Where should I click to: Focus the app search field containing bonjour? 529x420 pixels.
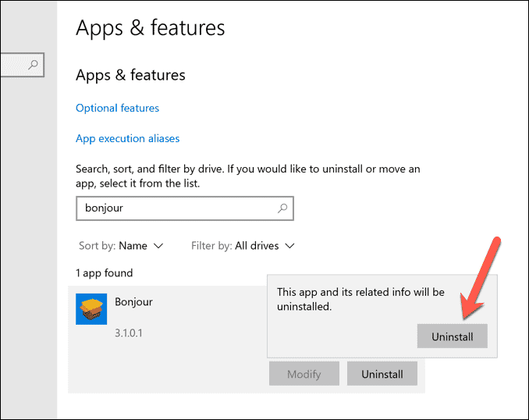176,208
